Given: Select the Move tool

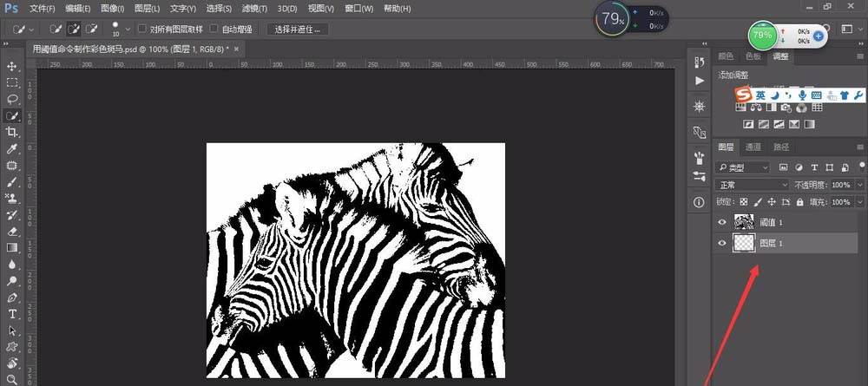Looking at the screenshot, I should tap(12, 67).
